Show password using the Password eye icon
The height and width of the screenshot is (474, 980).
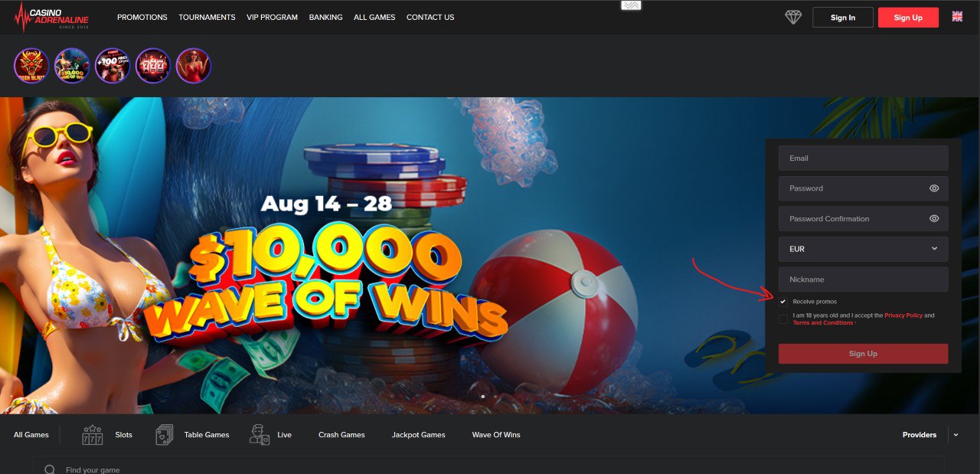[934, 188]
